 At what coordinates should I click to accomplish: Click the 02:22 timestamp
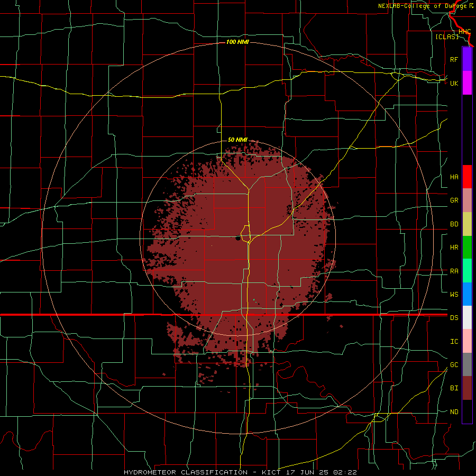pos(345,472)
